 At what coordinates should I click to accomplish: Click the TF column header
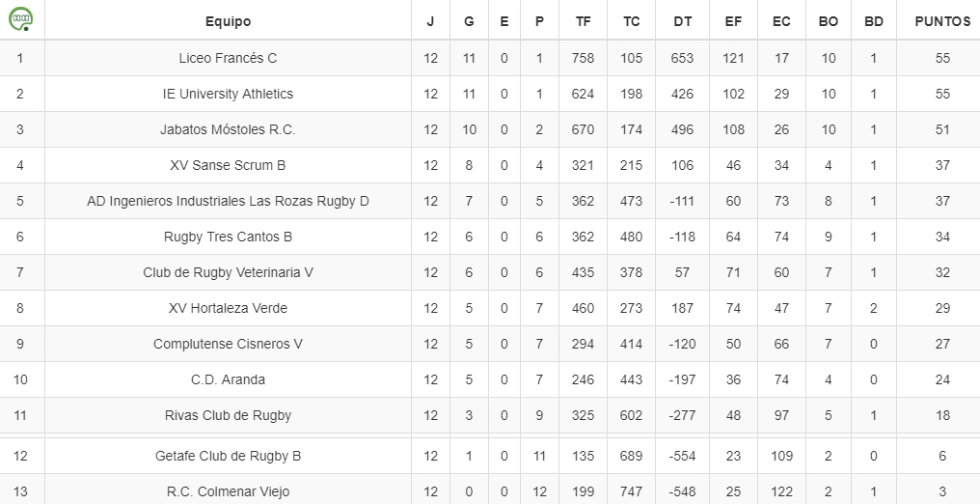pos(584,21)
